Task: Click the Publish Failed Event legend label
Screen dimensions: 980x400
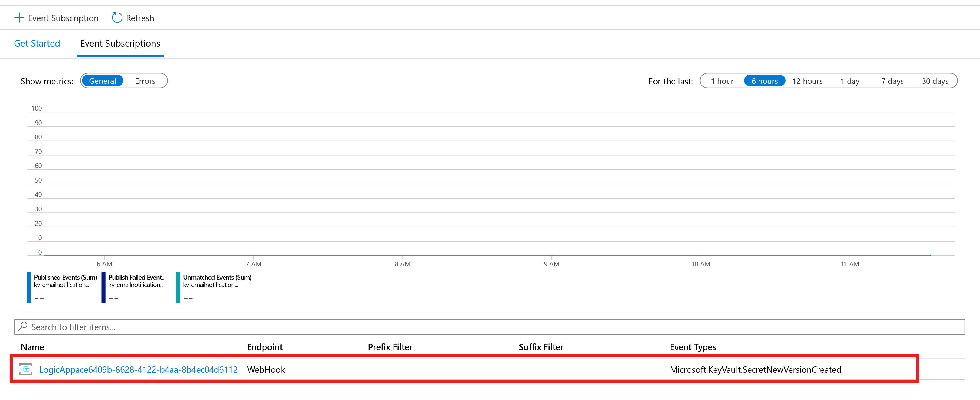Action: click(x=137, y=277)
